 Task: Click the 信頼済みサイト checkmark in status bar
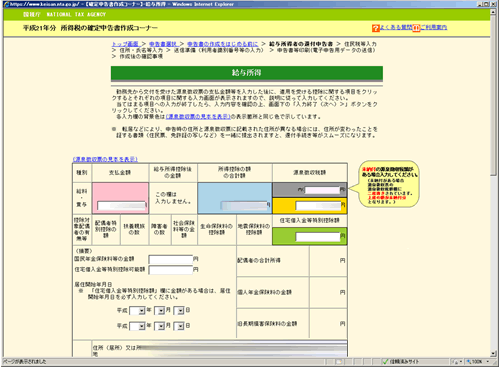386,362
